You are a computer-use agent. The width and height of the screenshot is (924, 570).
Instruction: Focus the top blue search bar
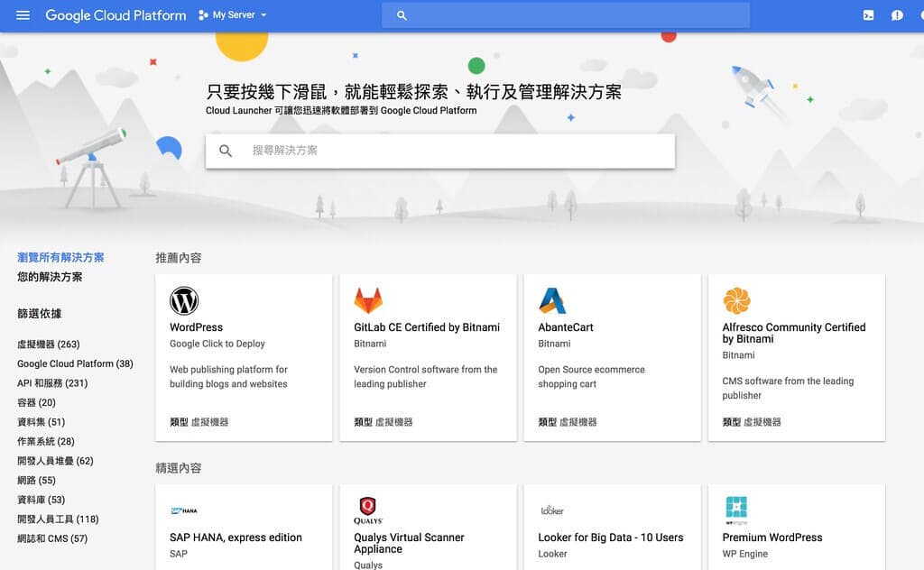pos(566,15)
